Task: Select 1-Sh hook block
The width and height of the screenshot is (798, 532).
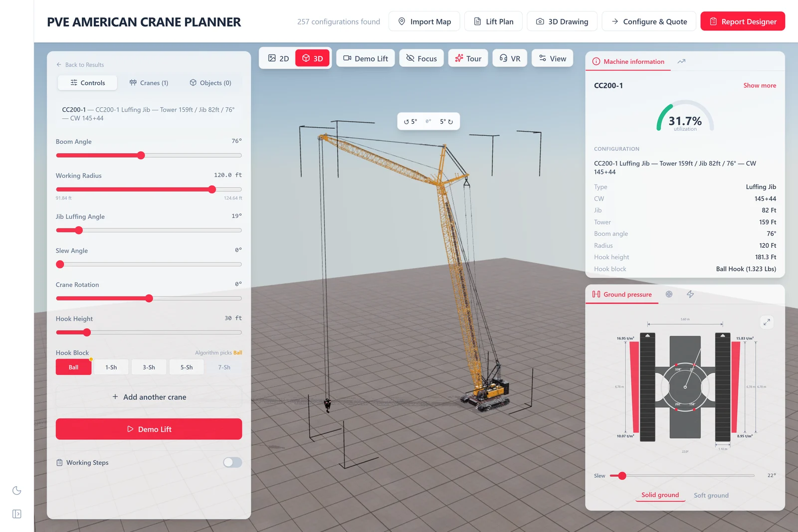Action: click(x=111, y=367)
